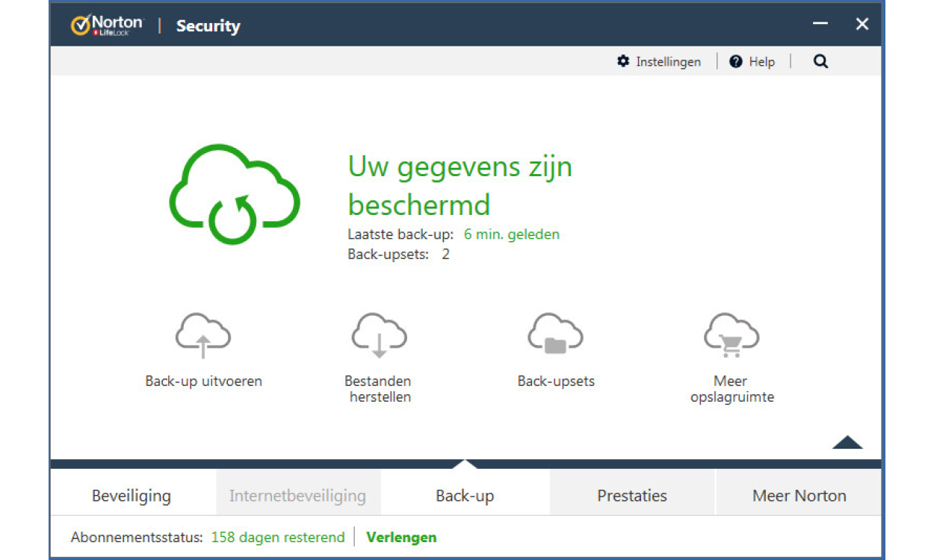Go to the Meer Norton tab
The image size is (934, 560).
pyautogui.click(x=799, y=496)
